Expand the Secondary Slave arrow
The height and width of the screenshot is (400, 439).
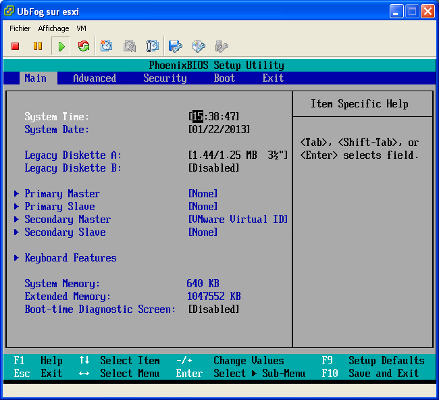tap(16, 232)
